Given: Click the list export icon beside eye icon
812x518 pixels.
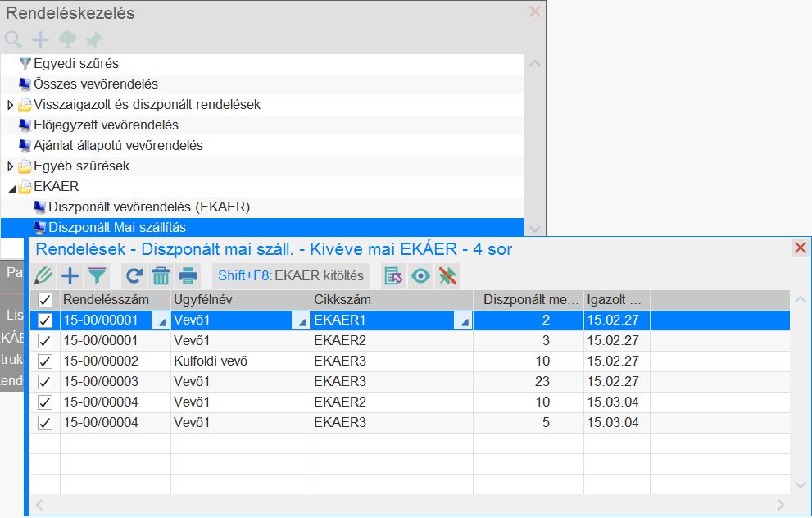Looking at the screenshot, I should [393, 276].
